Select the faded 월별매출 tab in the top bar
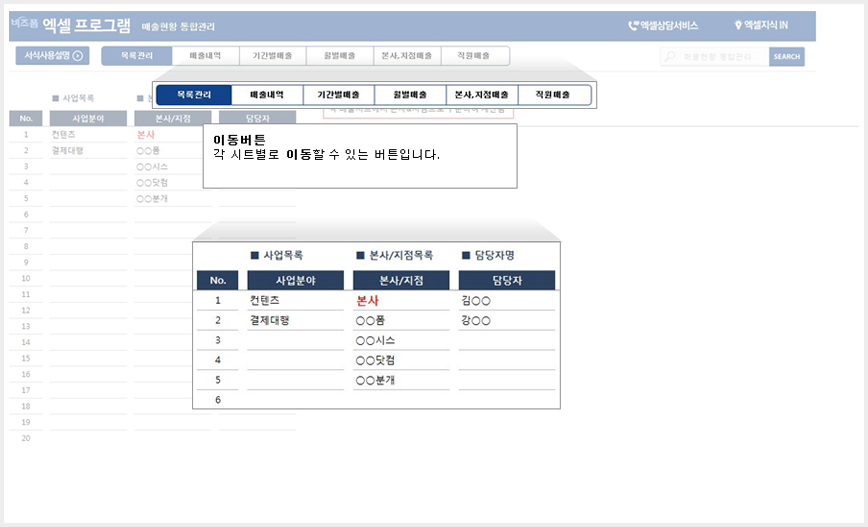 click(x=340, y=56)
